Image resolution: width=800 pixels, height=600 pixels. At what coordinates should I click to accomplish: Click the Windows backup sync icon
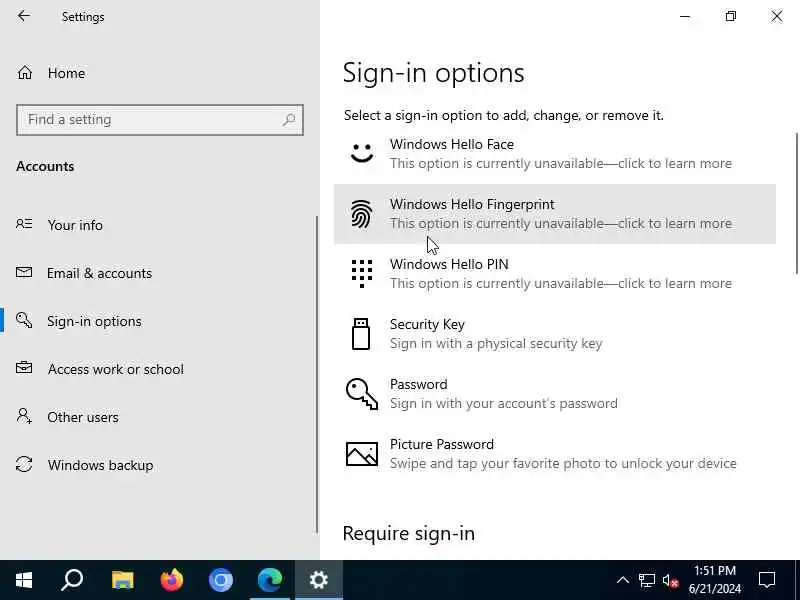click(x=24, y=464)
